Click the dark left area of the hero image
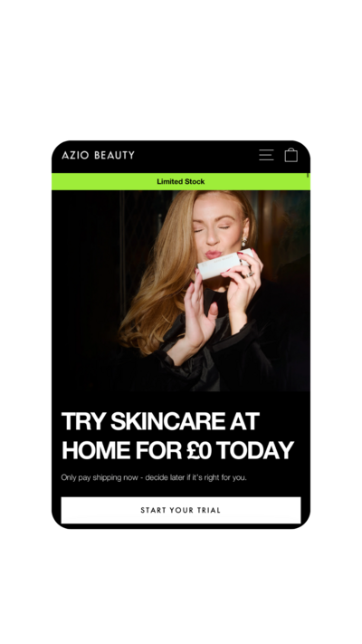 click(x=84, y=287)
